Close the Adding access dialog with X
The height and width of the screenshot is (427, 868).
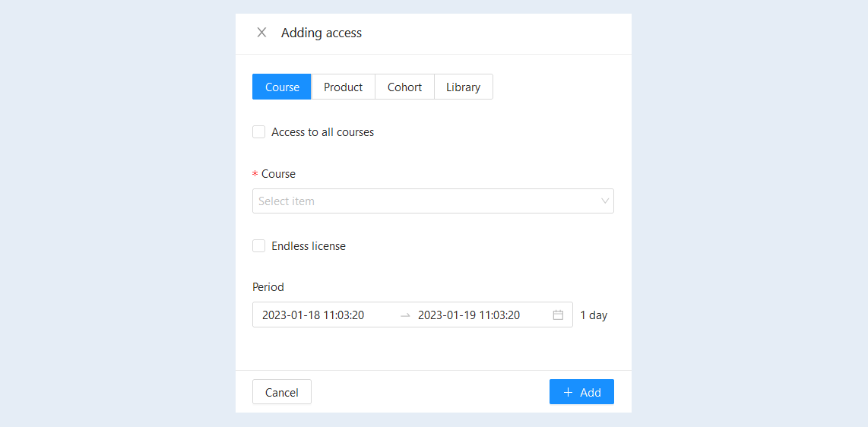point(261,33)
